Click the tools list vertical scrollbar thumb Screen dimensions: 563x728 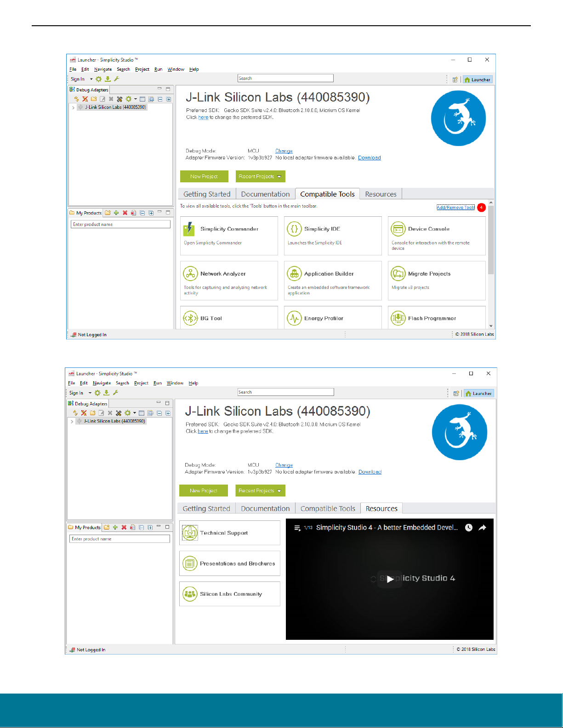491,239
